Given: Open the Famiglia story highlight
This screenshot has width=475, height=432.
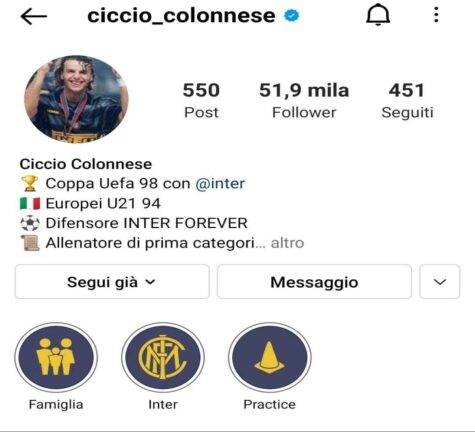Looking at the screenshot, I should tap(56, 357).
